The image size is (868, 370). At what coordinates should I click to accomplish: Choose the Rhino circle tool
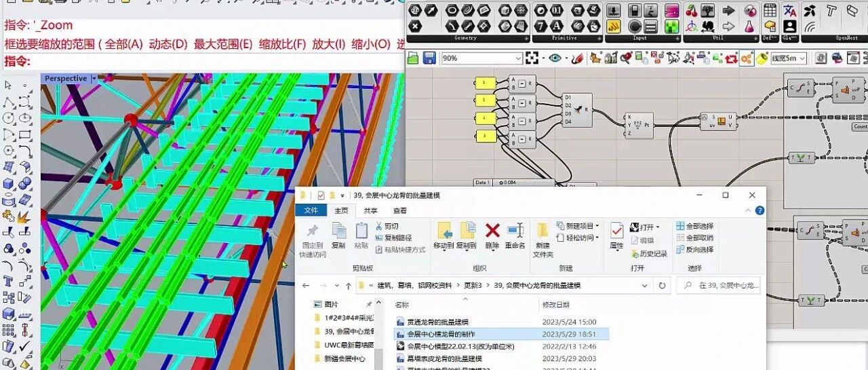point(8,119)
